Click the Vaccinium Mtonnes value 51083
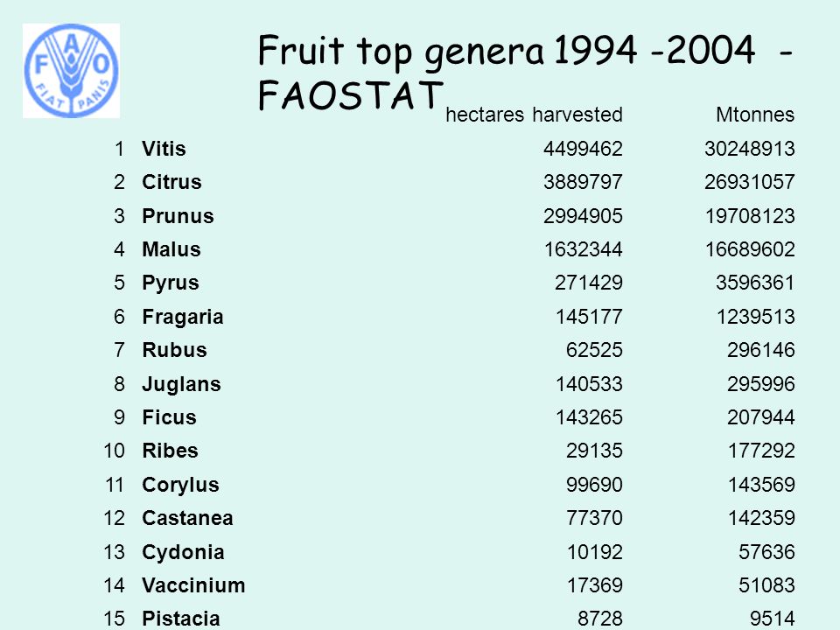 [766, 585]
